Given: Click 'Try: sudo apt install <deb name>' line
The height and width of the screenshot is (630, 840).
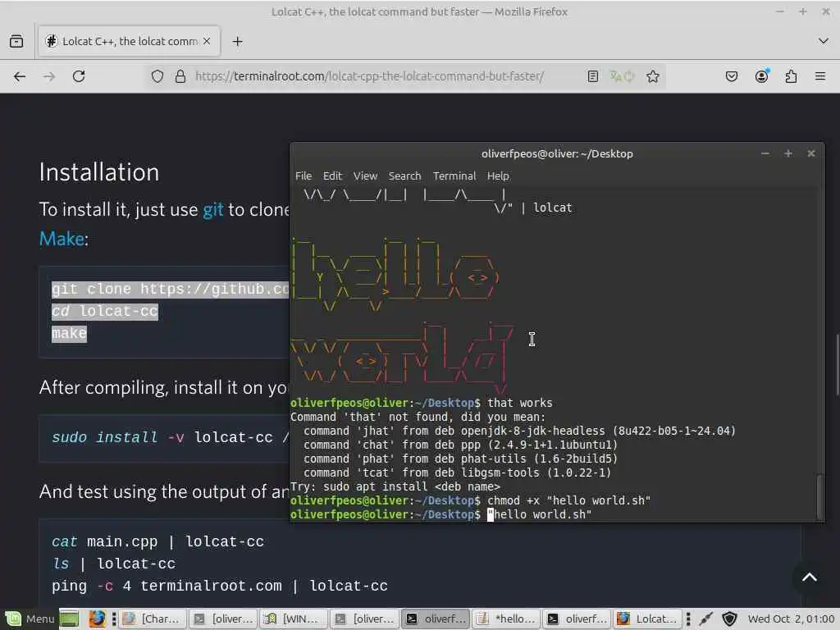Looking at the screenshot, I should (395, 486).
